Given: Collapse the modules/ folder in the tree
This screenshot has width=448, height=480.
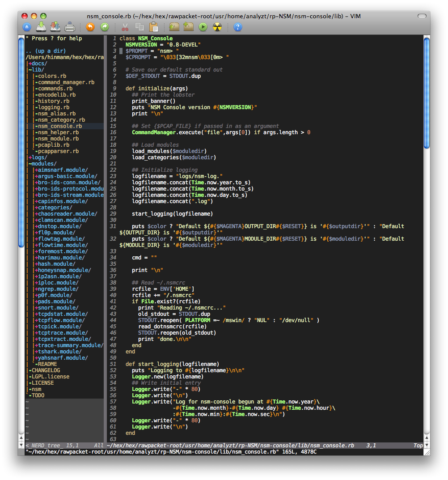Looking at the screenshot, I should pyautogui.click(x=42, y=164).
